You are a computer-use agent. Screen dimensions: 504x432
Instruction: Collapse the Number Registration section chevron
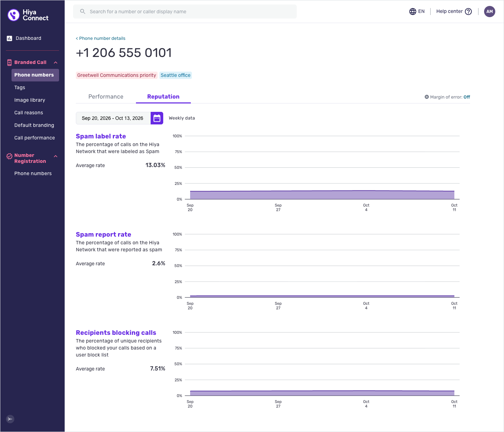[56, 156]
